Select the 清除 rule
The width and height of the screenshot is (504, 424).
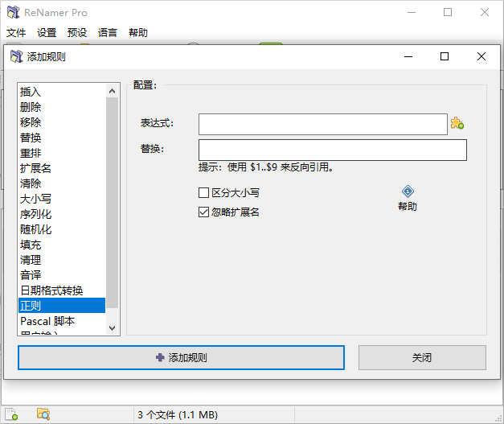(62, 183)
